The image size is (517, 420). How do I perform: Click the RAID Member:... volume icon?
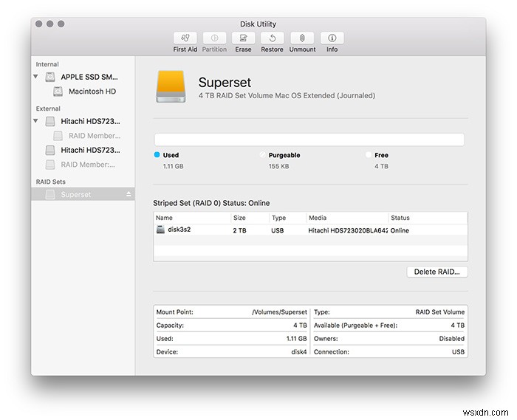50,165
